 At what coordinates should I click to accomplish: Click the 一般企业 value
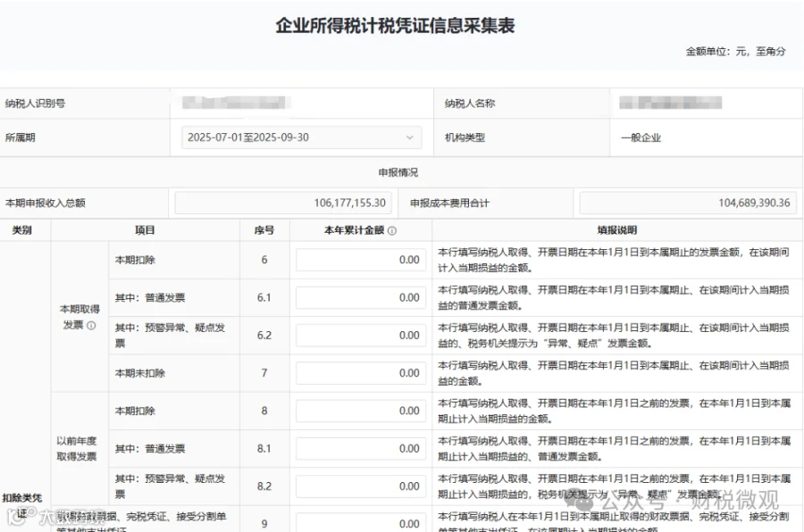point(641,137)
